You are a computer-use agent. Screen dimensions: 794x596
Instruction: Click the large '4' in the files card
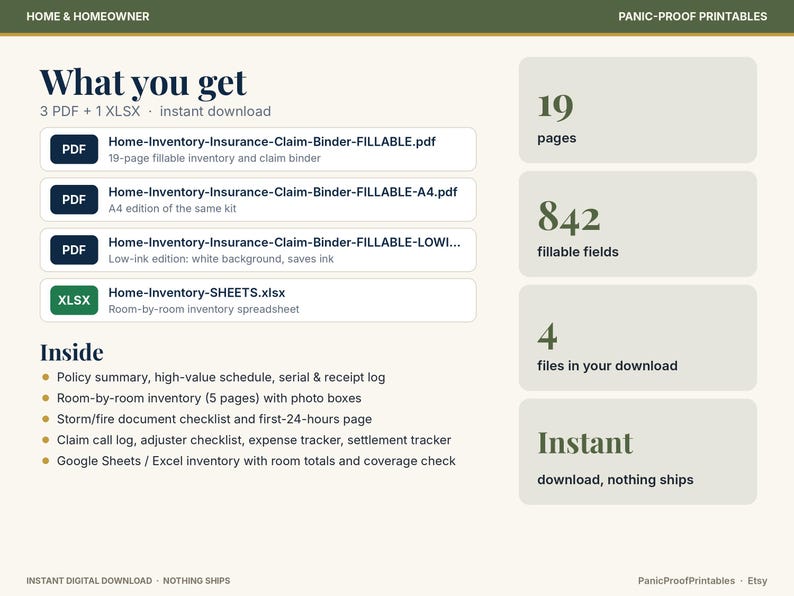tap(547, 336)
